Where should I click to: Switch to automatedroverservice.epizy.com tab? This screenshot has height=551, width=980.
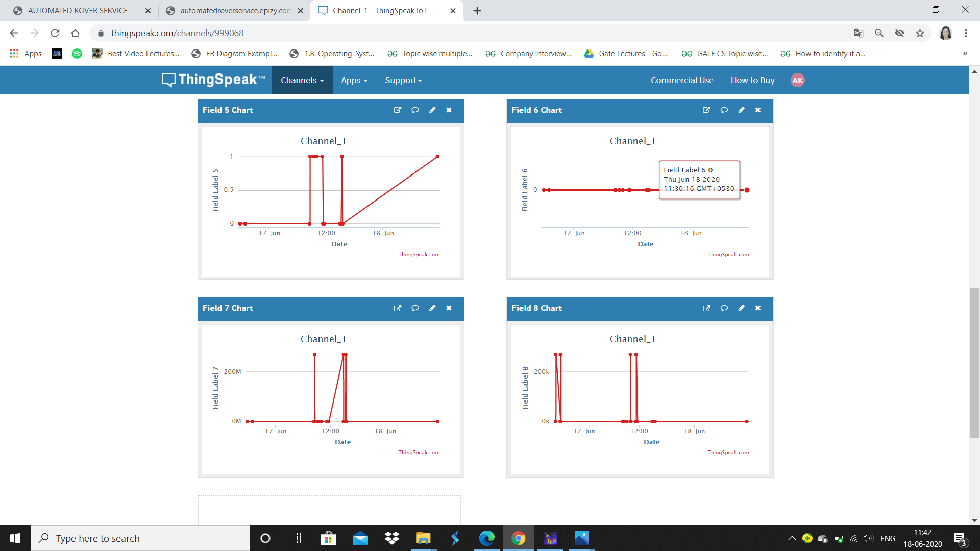tap(235, 11)
